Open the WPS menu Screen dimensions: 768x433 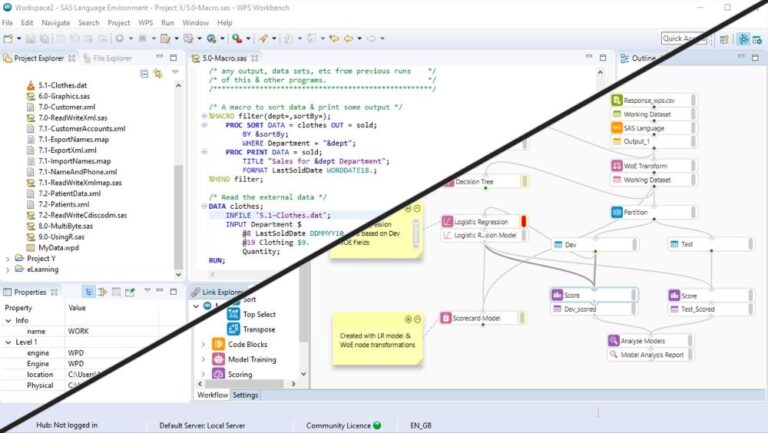(x=145, y=23)
